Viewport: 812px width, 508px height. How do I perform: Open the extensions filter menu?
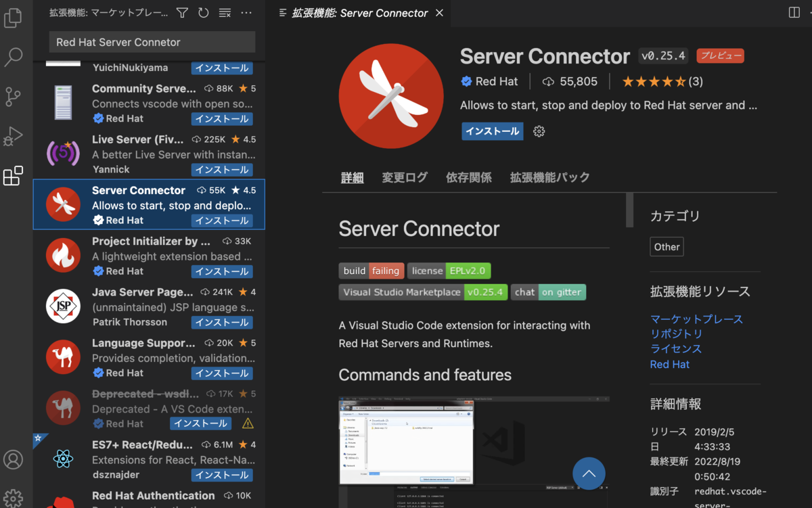pyautogui.click(x=181, y=12)
